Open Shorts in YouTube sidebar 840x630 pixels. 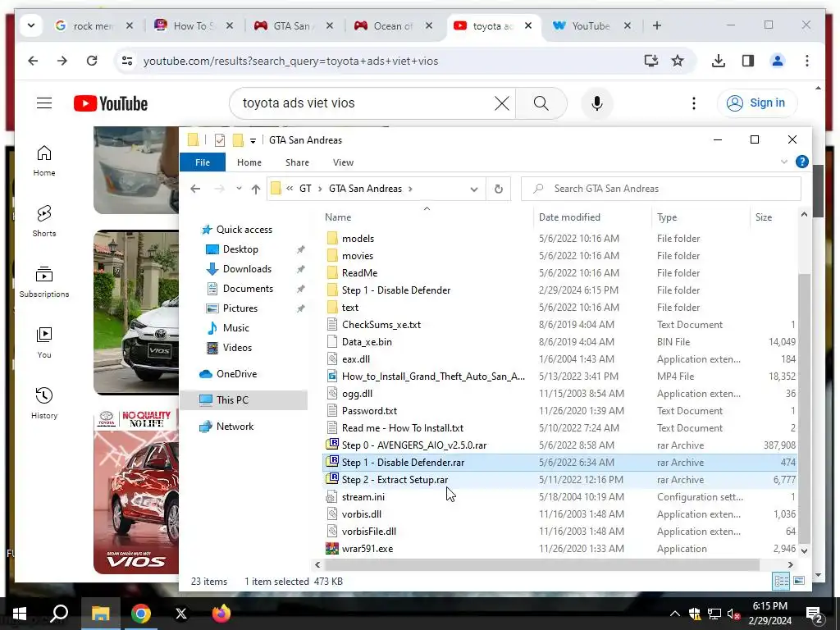44,221
